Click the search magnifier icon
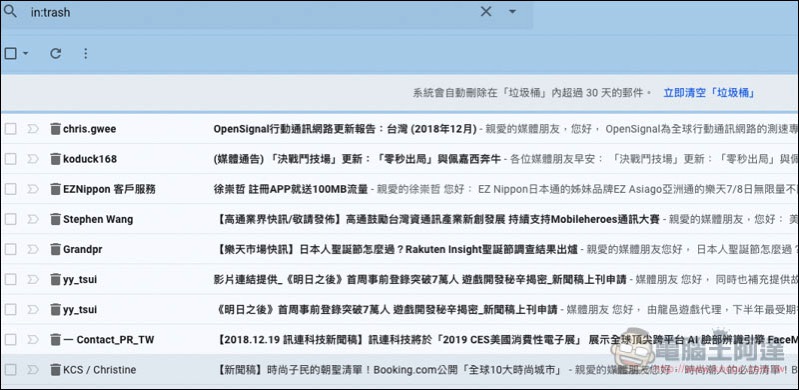The image size is (799, 390). pos(10,11)
